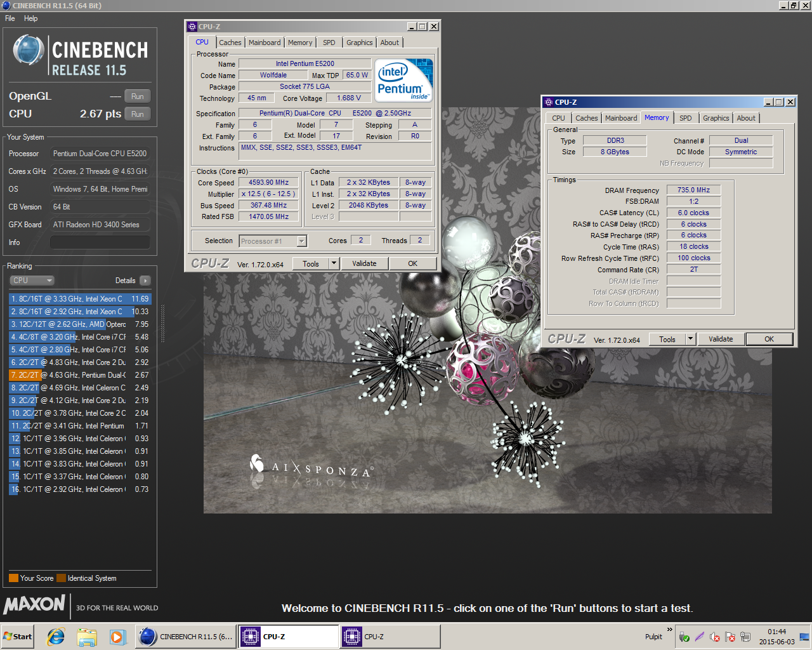812x650 pixels.
Task: Open About tab in Memory CPU-Z window
Action: point(746,118)
